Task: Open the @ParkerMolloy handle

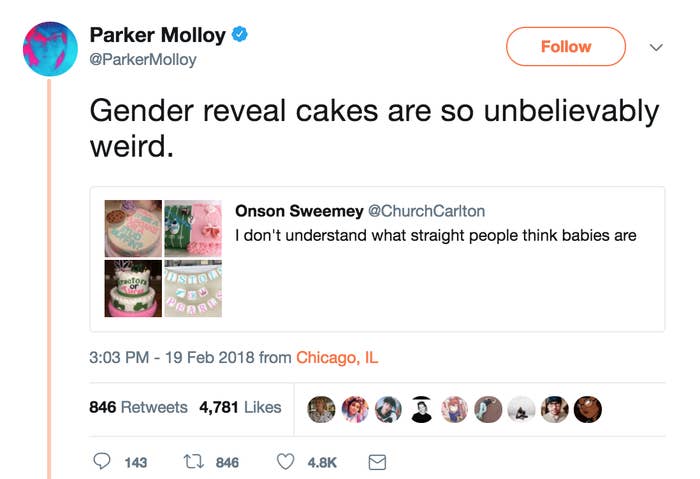Action: coord(143,59)
